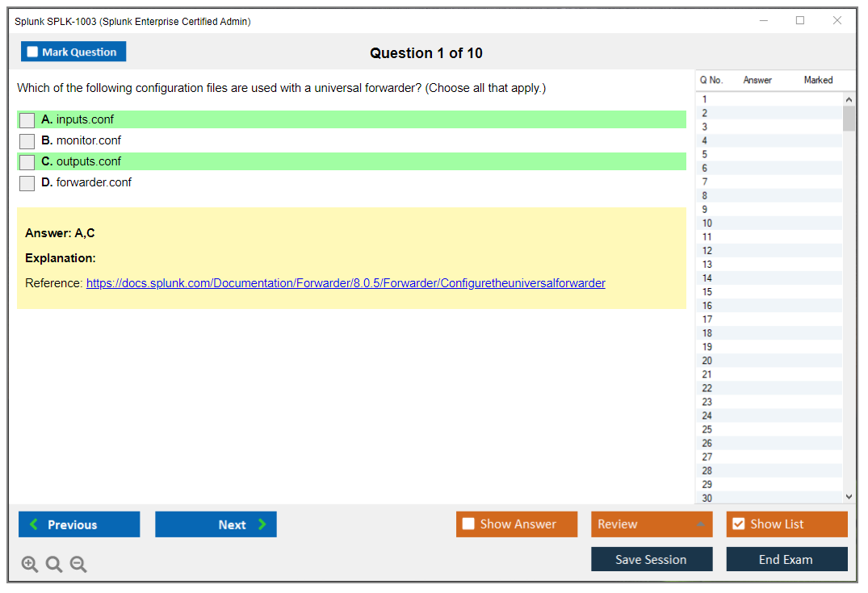Image resolution: width=868 pixels, height=593 pixels.
Task: Disable the Show List option
Action: (738, 524)
